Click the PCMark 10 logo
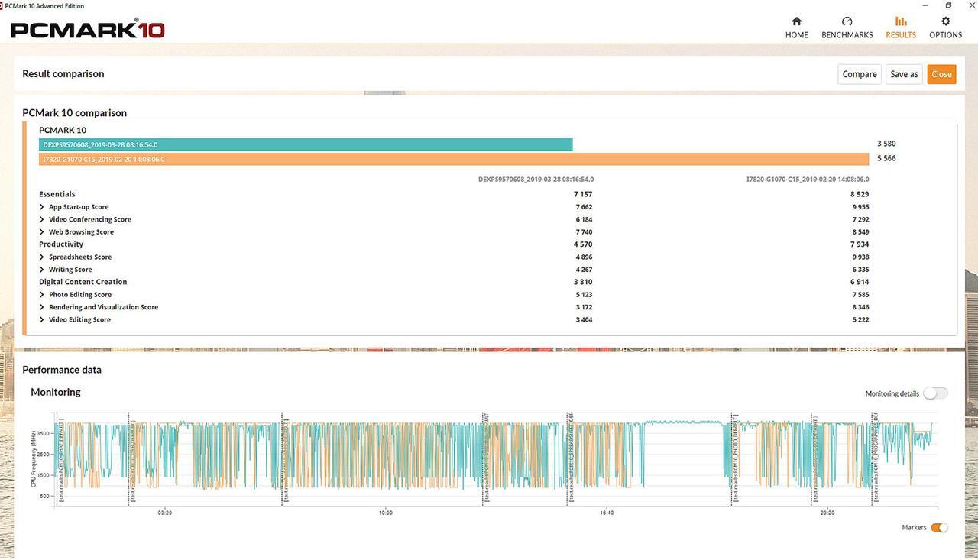The image size is (978, 560). [x=87, y=29]
